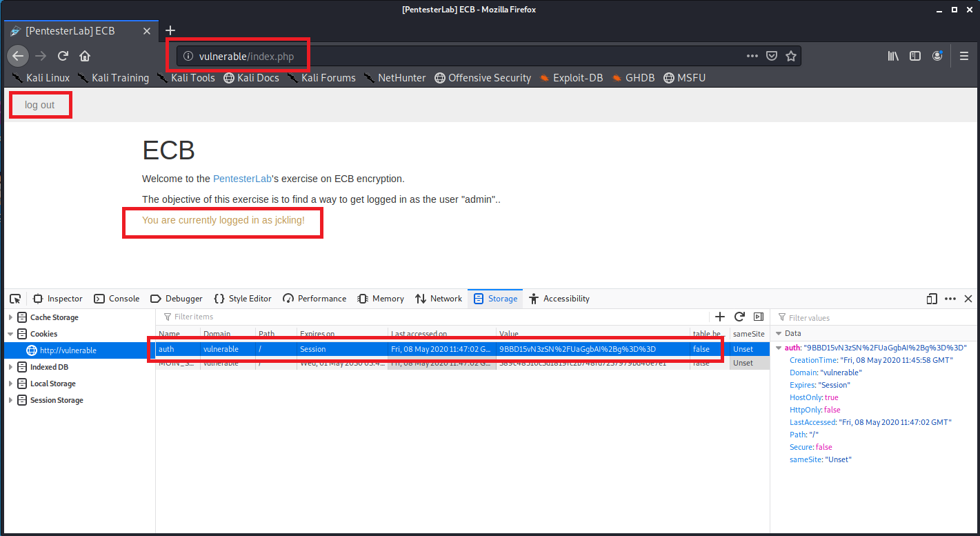Switch to the Memory tab
The height and width of the screenshot is (536, 980).
point(381,299)
